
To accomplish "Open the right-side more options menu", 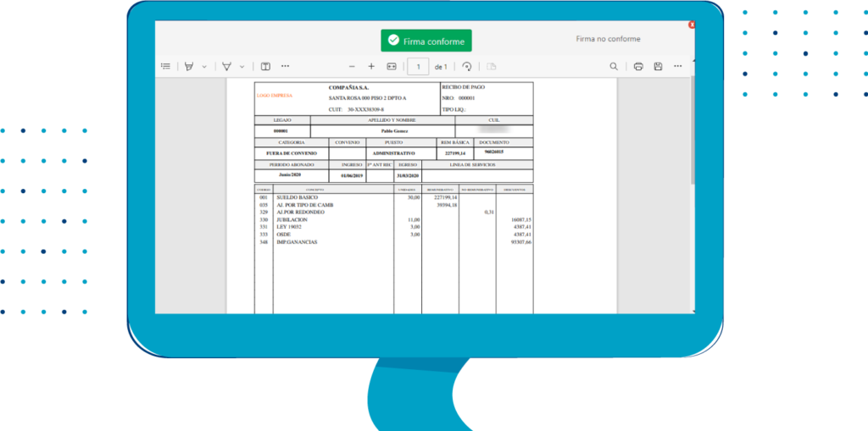I will pos(678,66).
